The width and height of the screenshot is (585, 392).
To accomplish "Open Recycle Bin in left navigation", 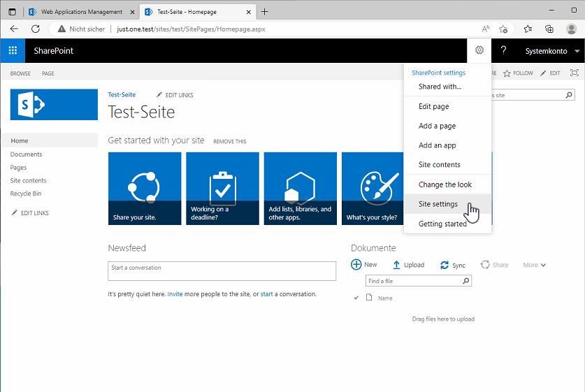I will click(x=26, y=194).
